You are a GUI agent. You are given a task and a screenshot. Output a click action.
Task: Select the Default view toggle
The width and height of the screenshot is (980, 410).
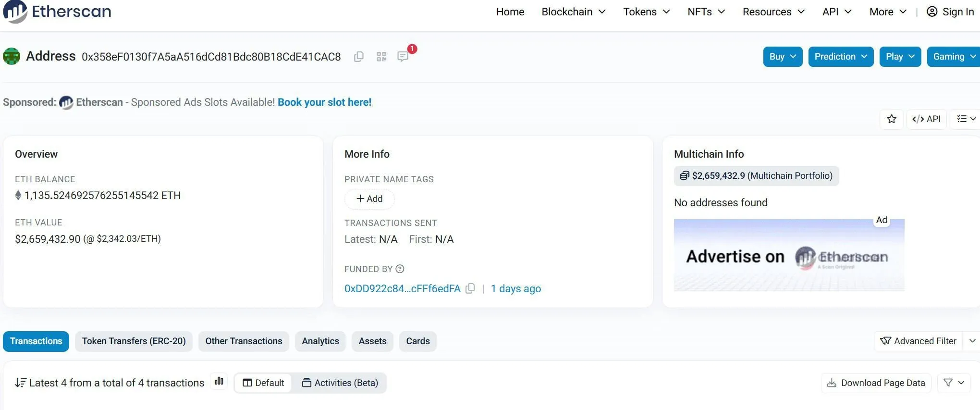coord(263,383)
